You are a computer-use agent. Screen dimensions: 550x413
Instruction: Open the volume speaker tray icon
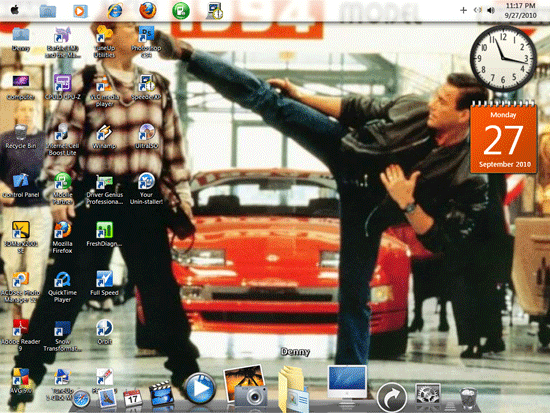[x=491, y=11]
